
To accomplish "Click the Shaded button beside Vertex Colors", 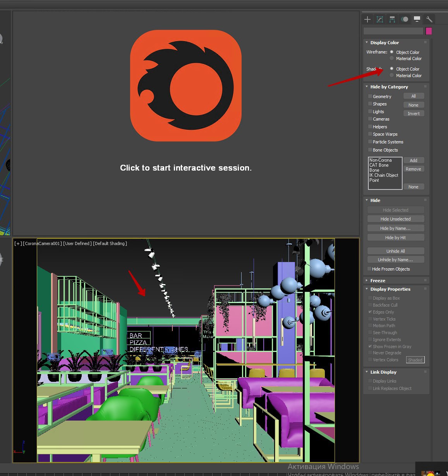I will (x=415, y=360).
